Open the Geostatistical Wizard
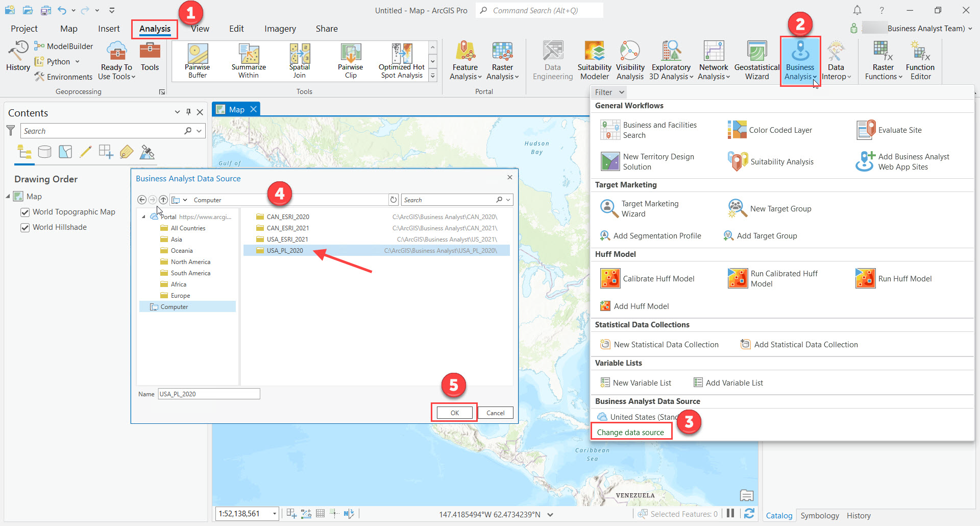 tap(756, 60)
